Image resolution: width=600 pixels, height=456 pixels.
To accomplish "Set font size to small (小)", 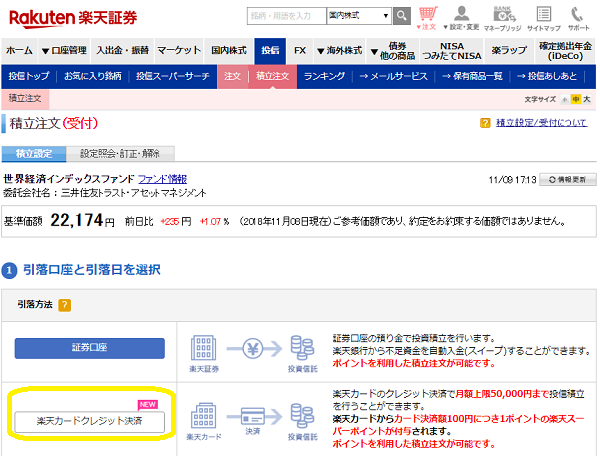I will 565,99.
